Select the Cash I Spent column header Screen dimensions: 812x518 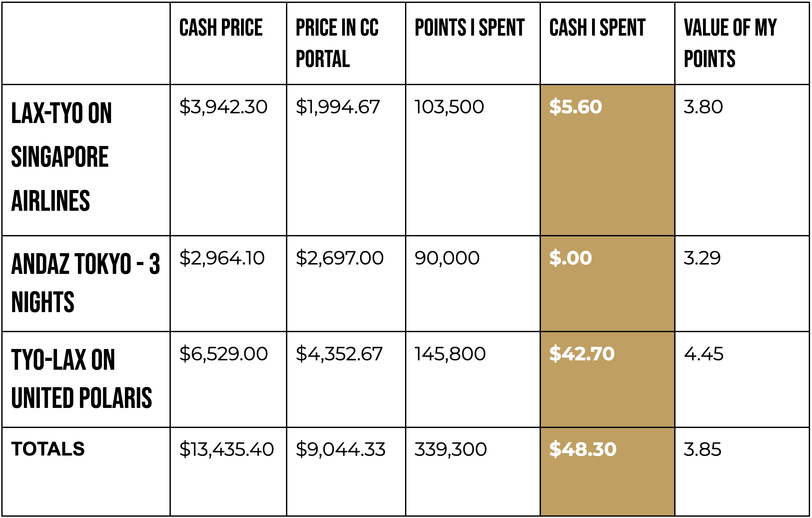[597, 28]
